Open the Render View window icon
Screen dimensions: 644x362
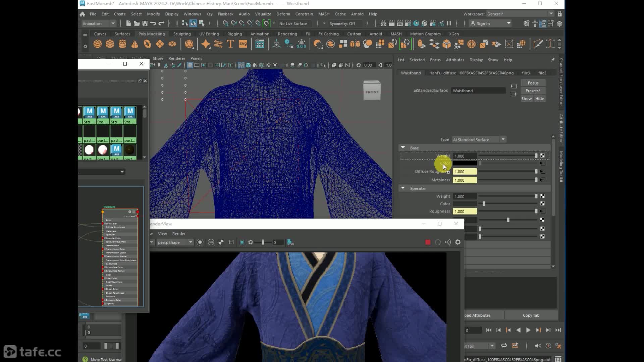coord(383,23)
